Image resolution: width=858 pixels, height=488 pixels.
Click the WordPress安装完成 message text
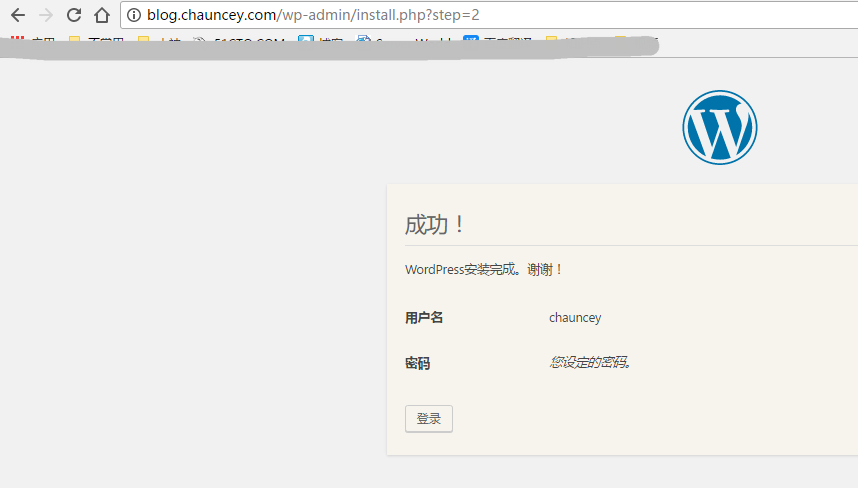point(484,269)
